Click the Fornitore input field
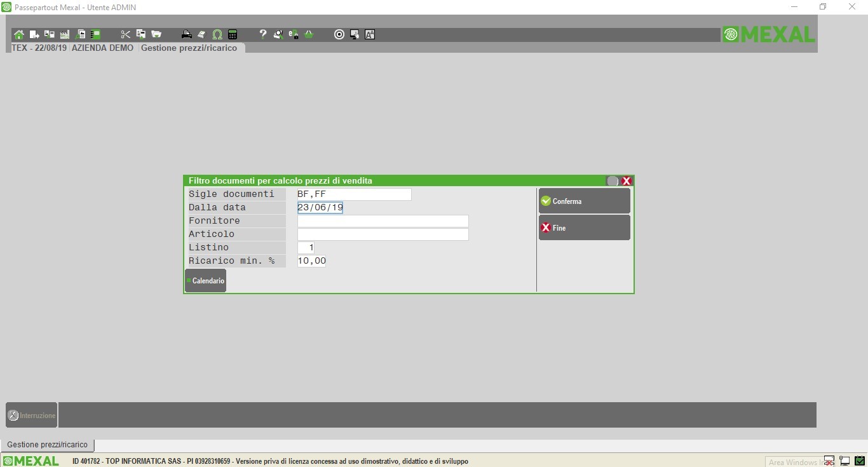Viewport: 868px width, 467px height. (383, 221)
